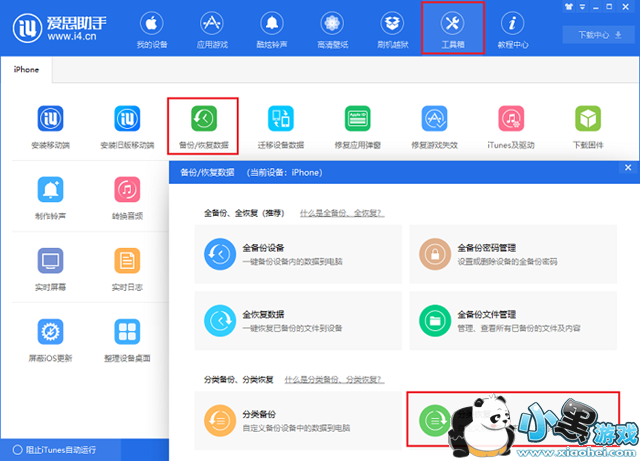Open the title bar dropdown menu arrow
Screen dimensions: 640x461
(582, 7)
